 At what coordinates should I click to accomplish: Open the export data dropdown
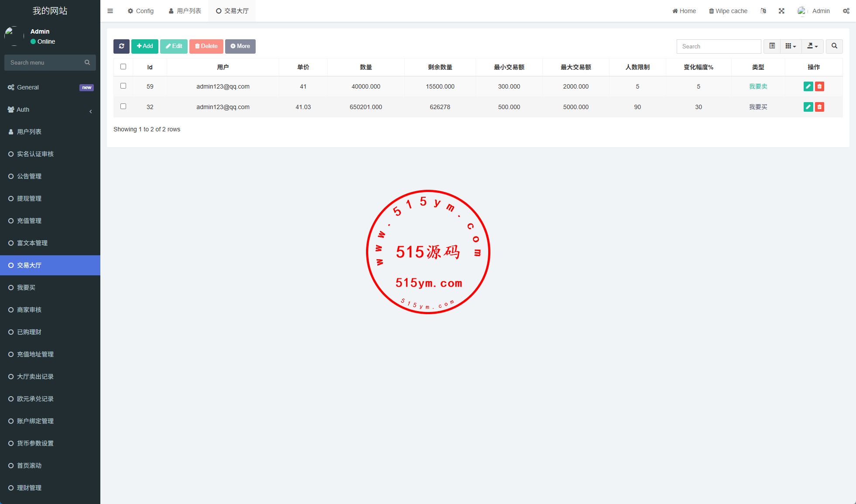point(812,46)
